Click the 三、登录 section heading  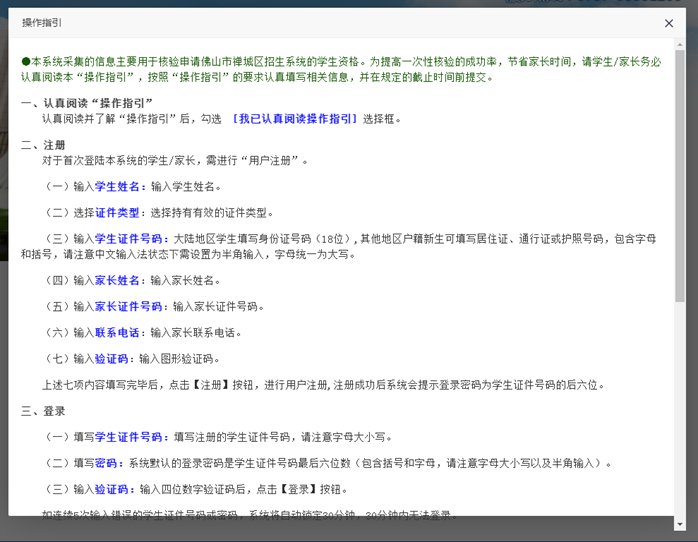[43, 411]
